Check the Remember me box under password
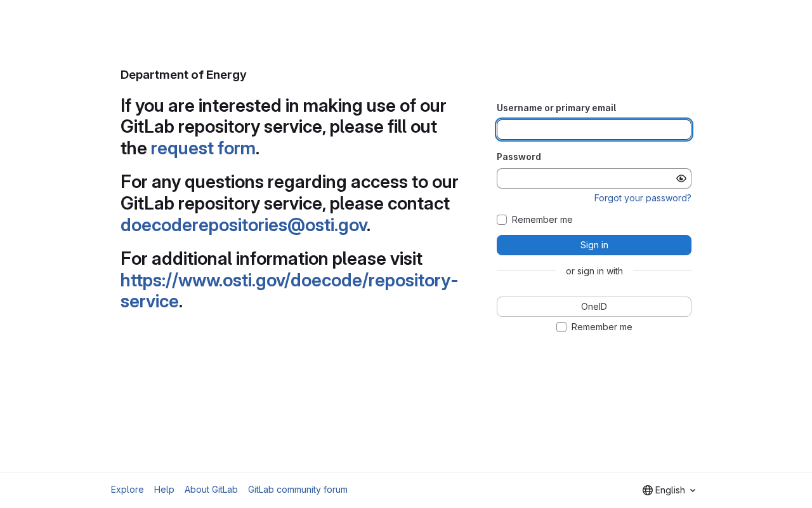The image size is (812, 508). (502, 220)
